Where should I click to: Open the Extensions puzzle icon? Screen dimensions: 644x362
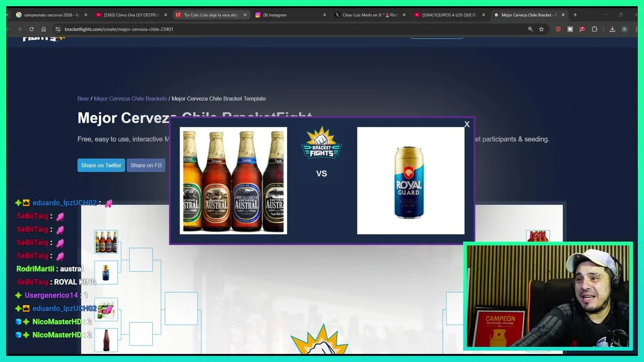[x=594, y=29]
